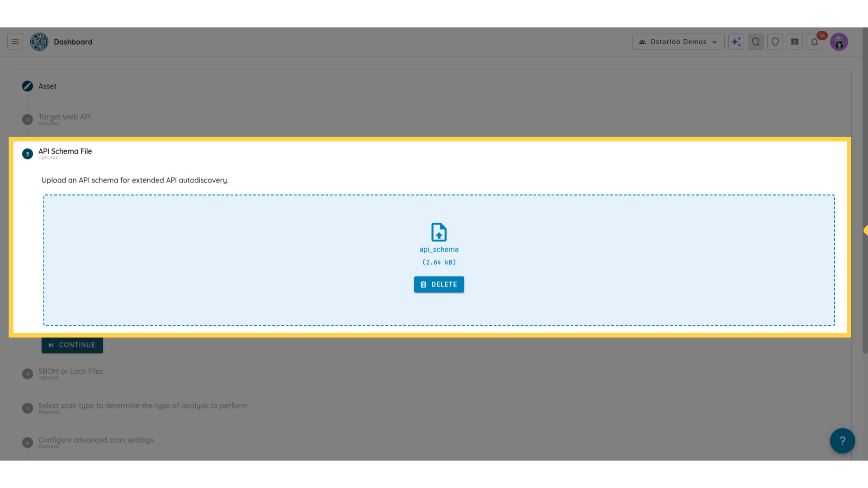This screenshot has width=868, height=488.
Task: Open the notifications bell
Action: [x=814, y=42]
